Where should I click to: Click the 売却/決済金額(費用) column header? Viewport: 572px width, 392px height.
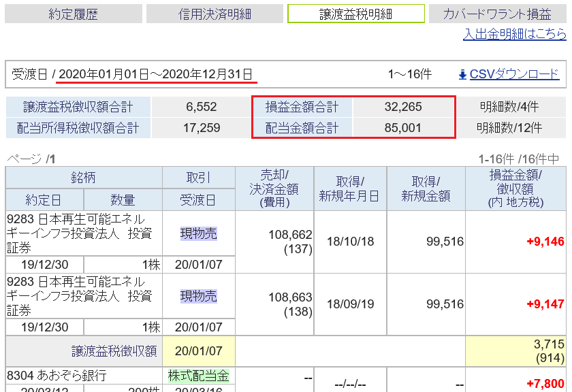click(x=274, y=189)
